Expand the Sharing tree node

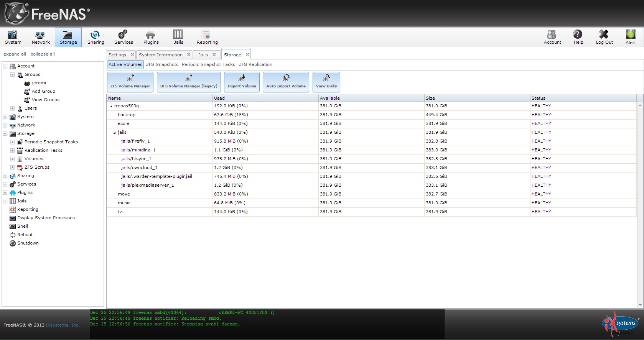pyautogui.click(x=5, y=176)
